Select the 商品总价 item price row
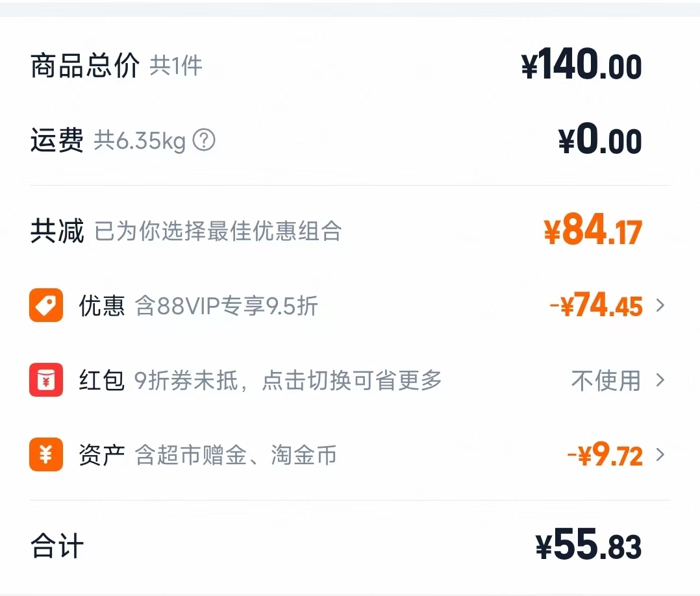Viewport: 700px width, 596px height. 84,64
